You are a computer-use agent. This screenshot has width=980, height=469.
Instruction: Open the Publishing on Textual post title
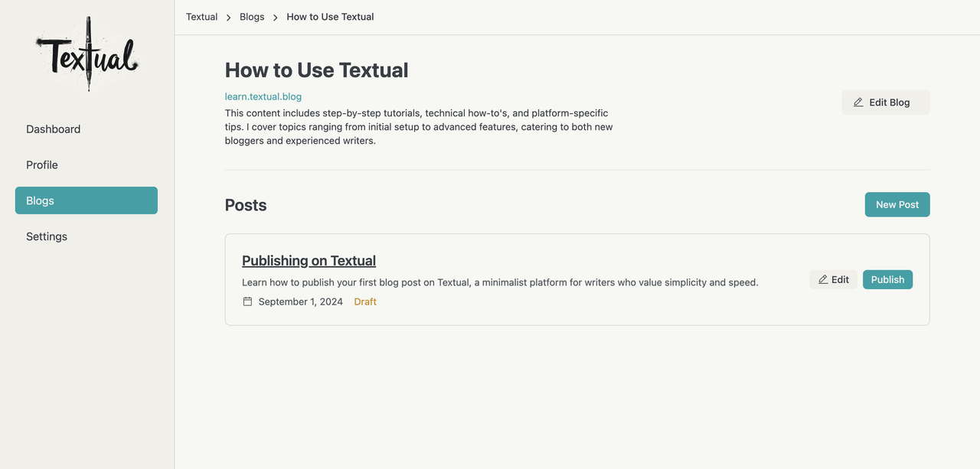tap(309, 261)
